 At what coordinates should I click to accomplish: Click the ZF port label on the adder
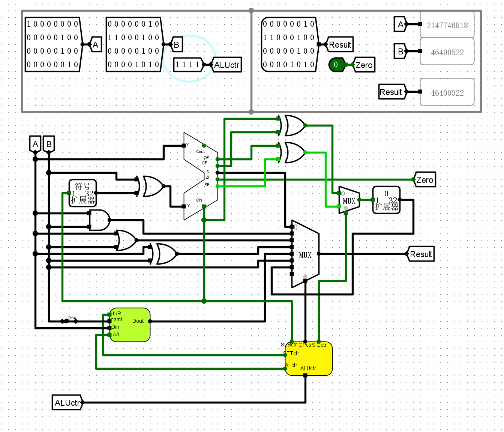(208, 177)
